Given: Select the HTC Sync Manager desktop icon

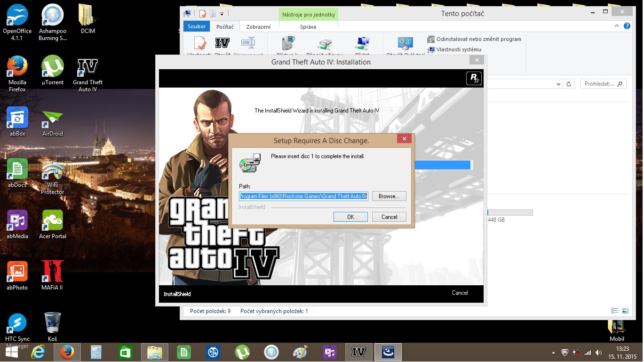Looking at the screenshot, I should [17, 330].
